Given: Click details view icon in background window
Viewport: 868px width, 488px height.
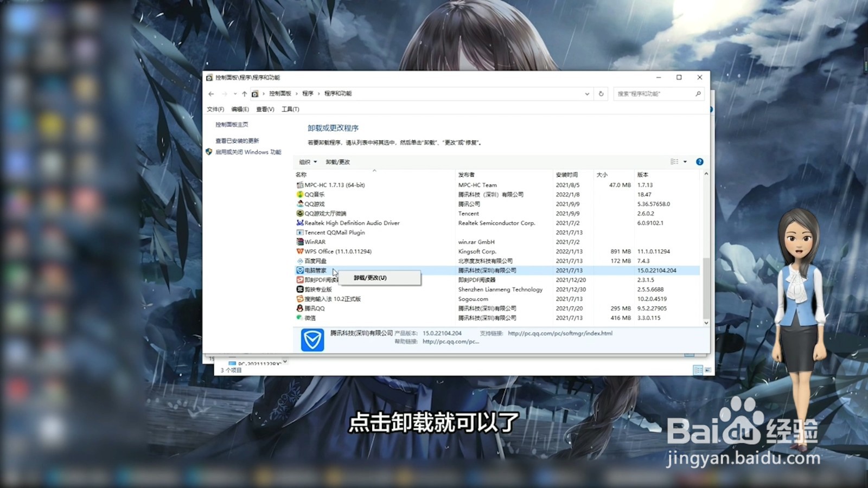Looking at the screenshot, I should click(698, 370).
